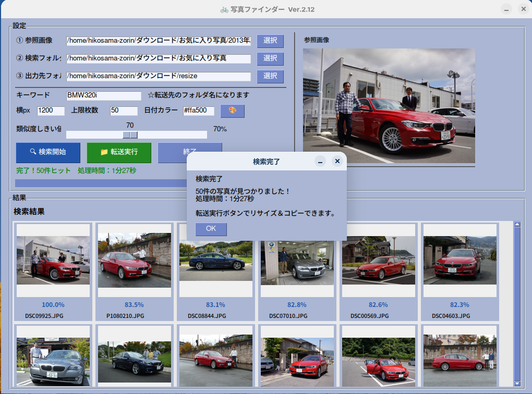This screenshot has height=394, width=532.
Task: Select thumbnail DSC09925.JPG with 100.0% match
Action: (x=53, y=260)
